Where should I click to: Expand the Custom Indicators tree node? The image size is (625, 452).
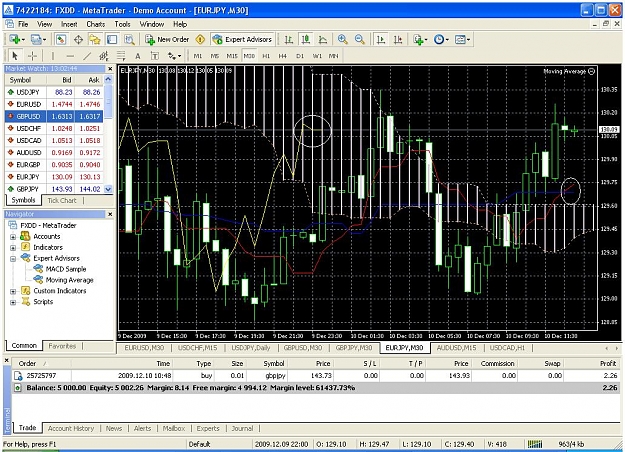click(13, 291)
